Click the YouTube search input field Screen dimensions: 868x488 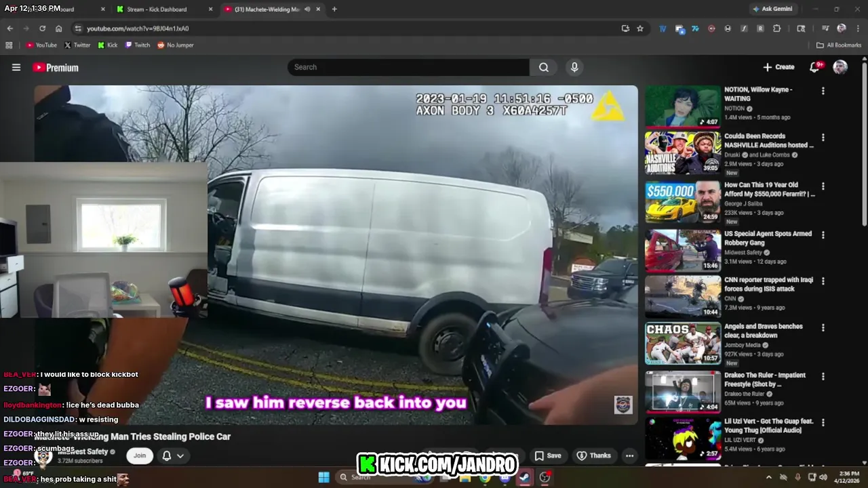(x=408, y=67)
